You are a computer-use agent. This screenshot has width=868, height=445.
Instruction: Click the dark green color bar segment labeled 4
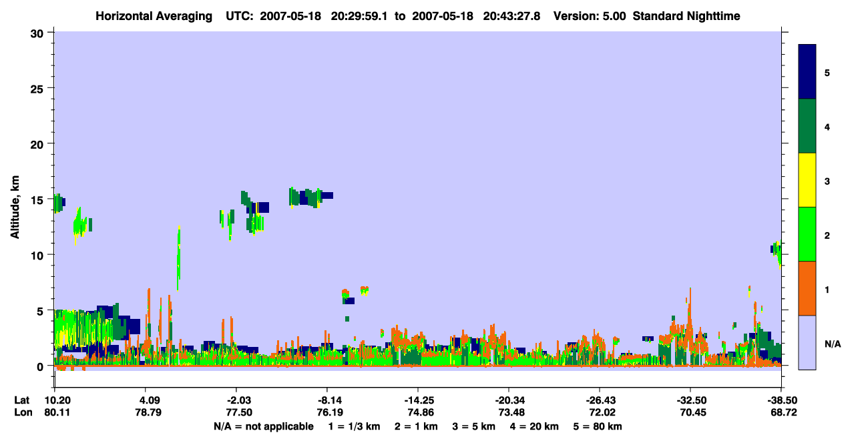(x=807, y=126)
